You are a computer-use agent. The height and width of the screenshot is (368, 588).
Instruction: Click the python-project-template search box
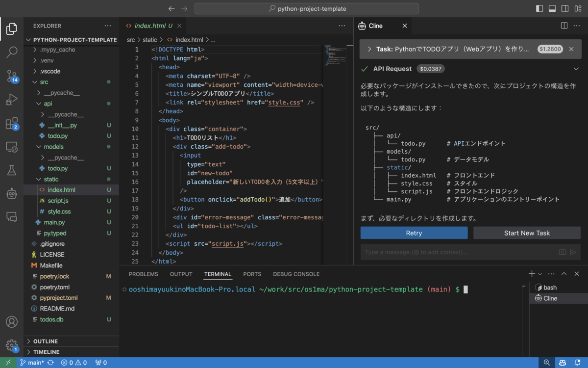click(307, 8)
